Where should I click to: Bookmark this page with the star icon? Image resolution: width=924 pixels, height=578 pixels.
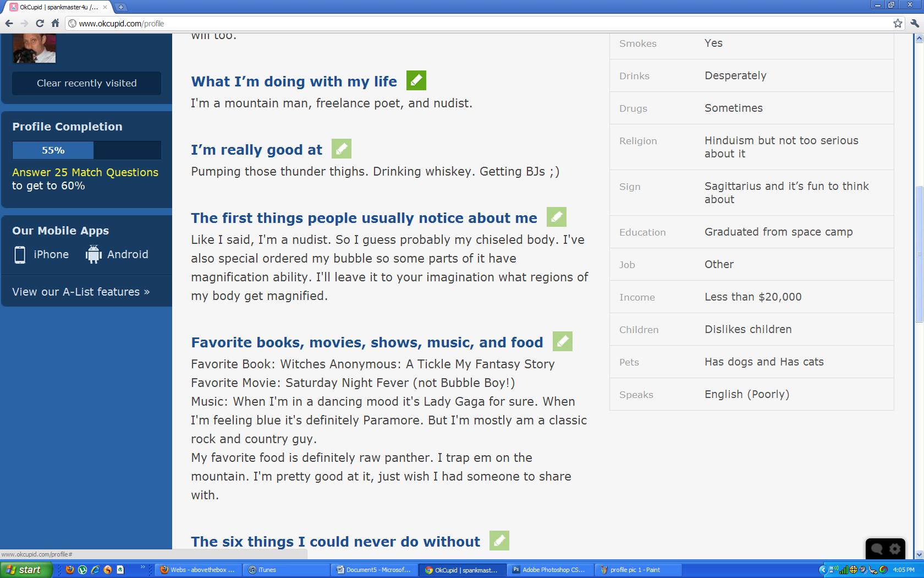point(897,24)
